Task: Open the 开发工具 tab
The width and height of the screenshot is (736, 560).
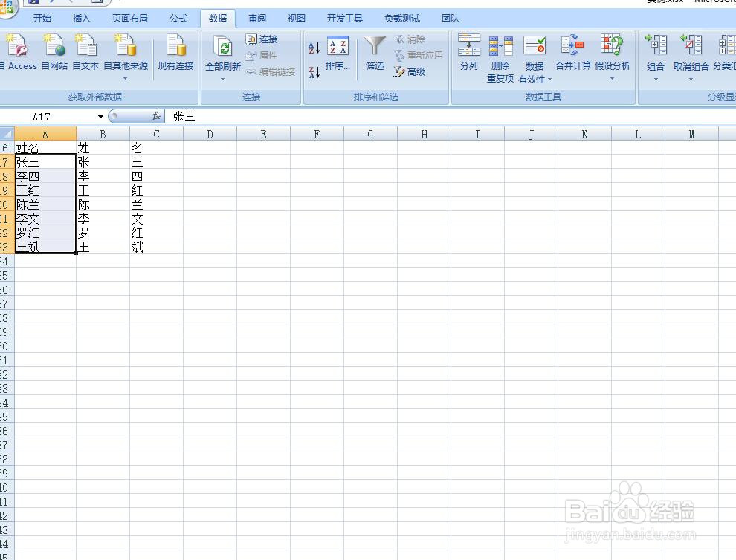Action: click(x=344, y=19)
